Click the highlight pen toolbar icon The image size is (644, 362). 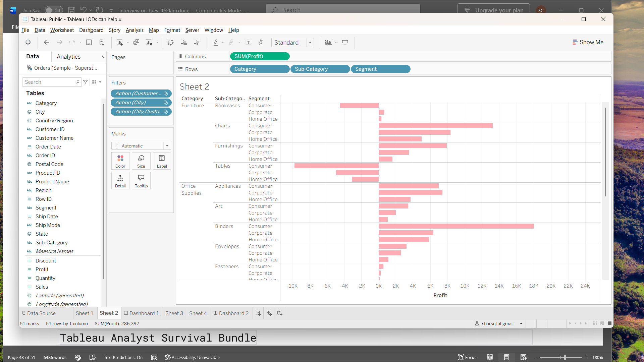pyautogui.click(x=216, y=42)
